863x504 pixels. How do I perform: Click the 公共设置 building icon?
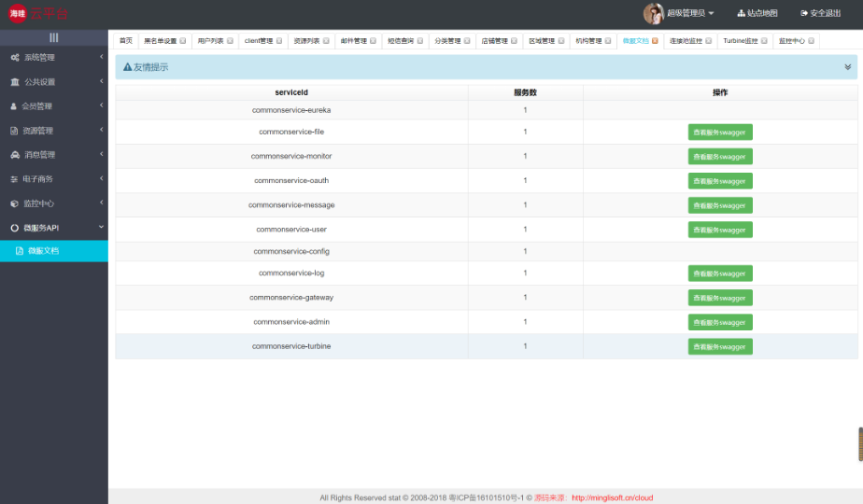15,82
